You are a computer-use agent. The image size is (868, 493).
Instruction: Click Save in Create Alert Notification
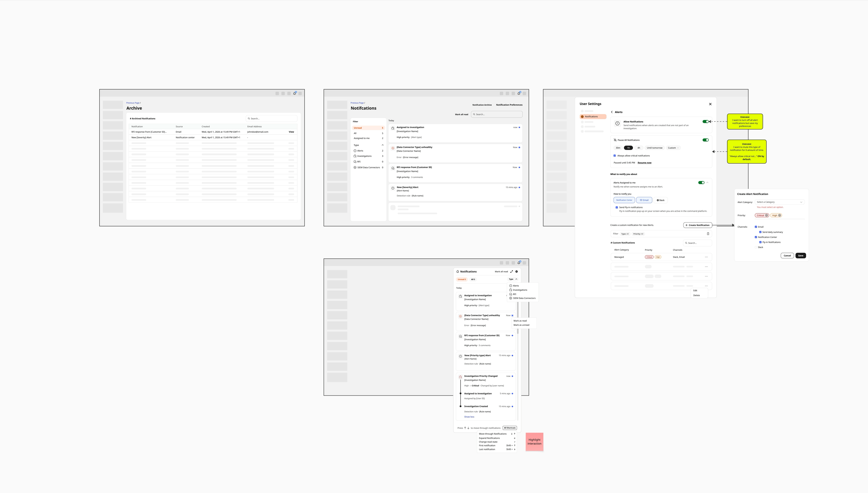pyautogui.click(x=801, y=256)
